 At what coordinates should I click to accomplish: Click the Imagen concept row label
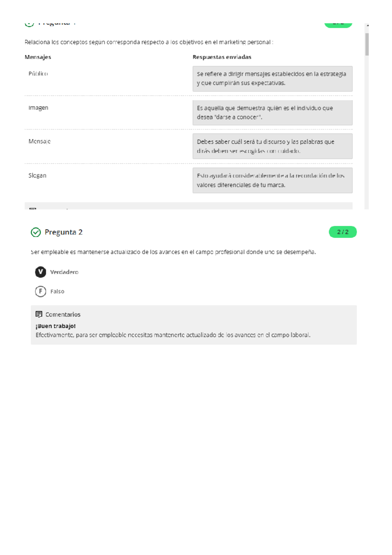38,108
